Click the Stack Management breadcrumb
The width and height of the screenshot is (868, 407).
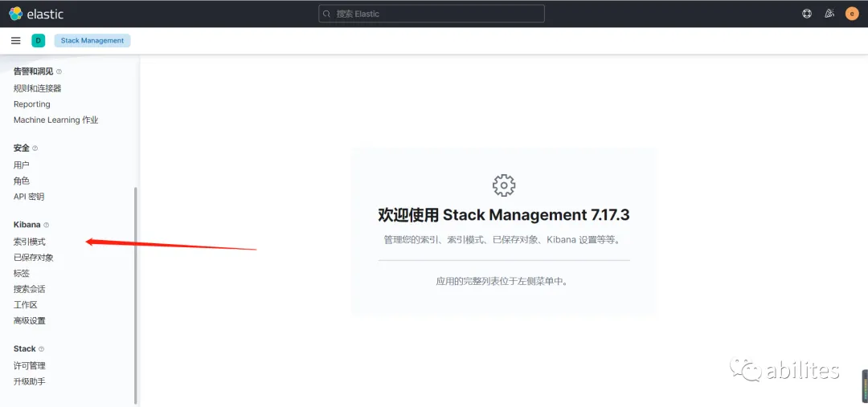coord(92,40)
